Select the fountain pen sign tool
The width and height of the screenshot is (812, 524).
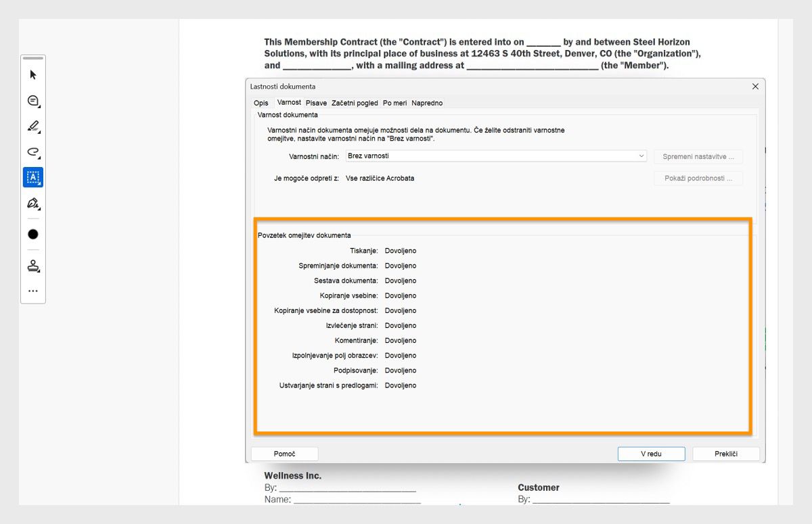coord(33,203)
